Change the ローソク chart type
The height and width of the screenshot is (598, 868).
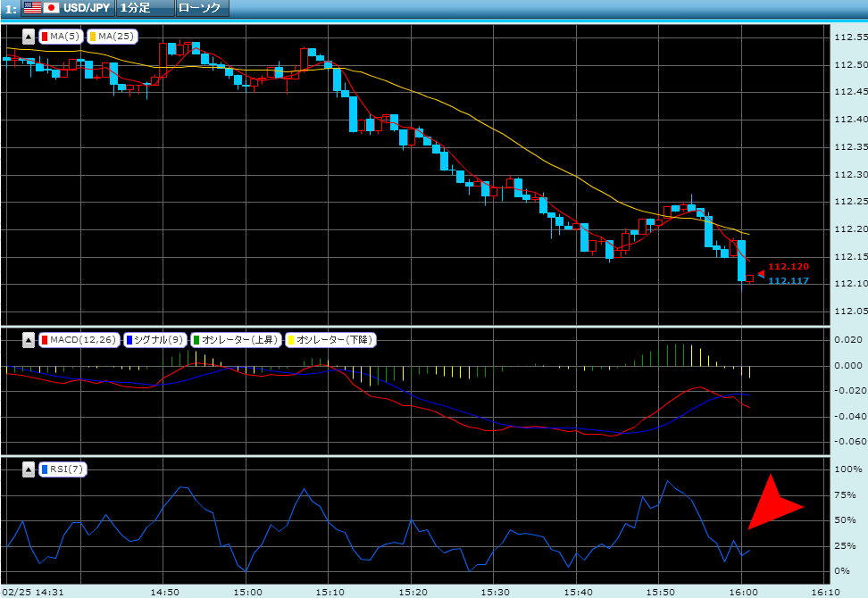(x=203, y=8)
